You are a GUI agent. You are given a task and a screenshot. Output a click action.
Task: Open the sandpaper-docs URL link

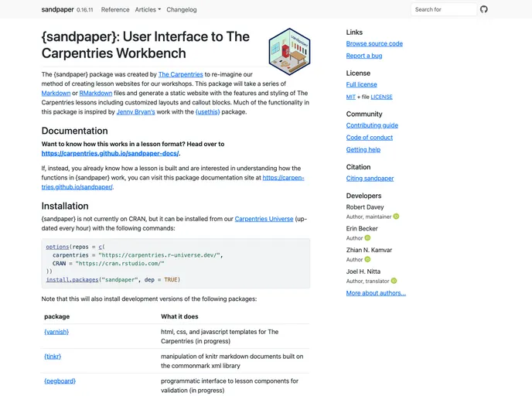point(111,153)
